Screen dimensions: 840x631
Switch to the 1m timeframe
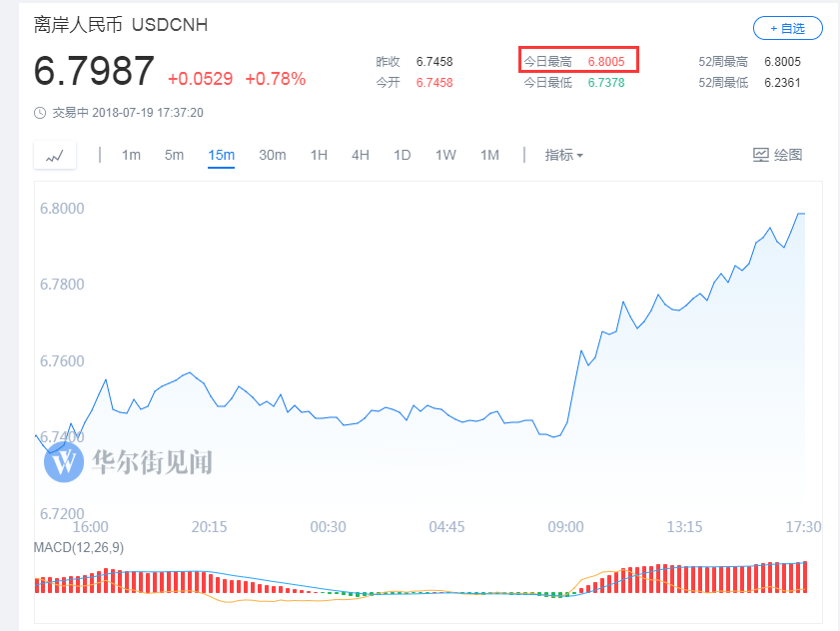tap(131, 155)
